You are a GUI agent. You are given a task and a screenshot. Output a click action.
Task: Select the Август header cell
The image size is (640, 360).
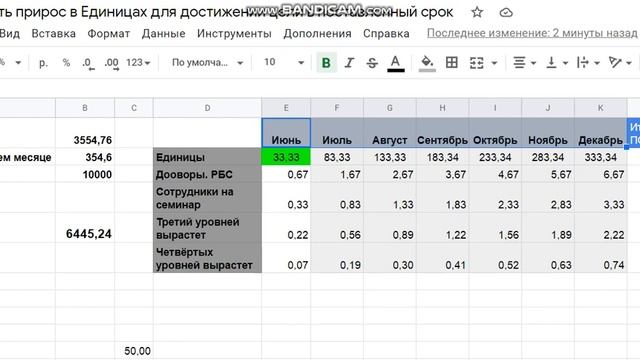click(390, 133)
